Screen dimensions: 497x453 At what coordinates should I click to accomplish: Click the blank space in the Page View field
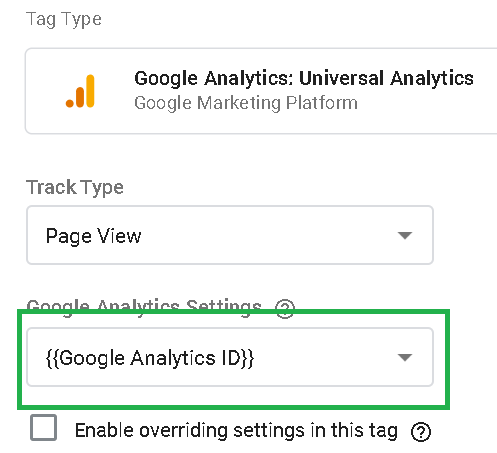click(x=267, y=235)
